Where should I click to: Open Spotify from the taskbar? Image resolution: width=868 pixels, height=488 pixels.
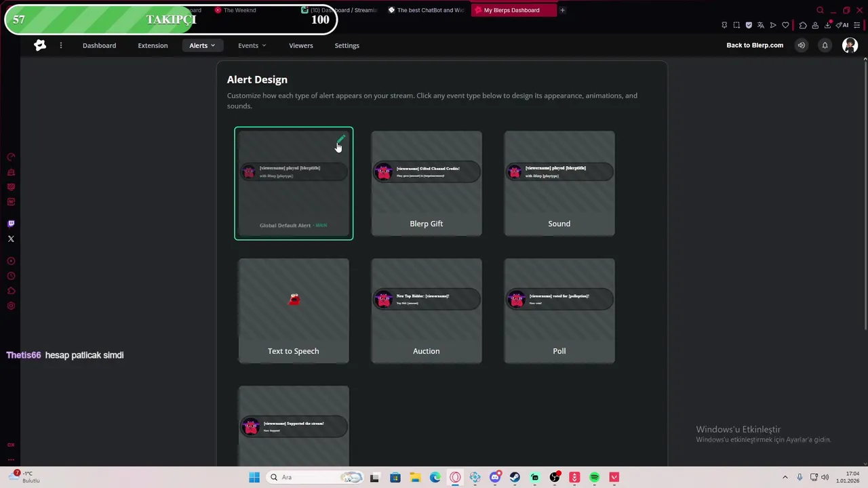594,477
